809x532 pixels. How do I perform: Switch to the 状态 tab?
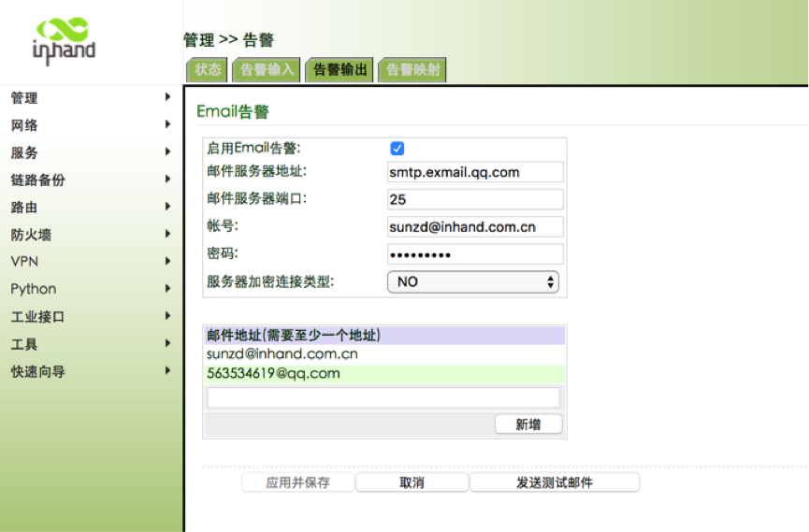(x=208, y=70)
